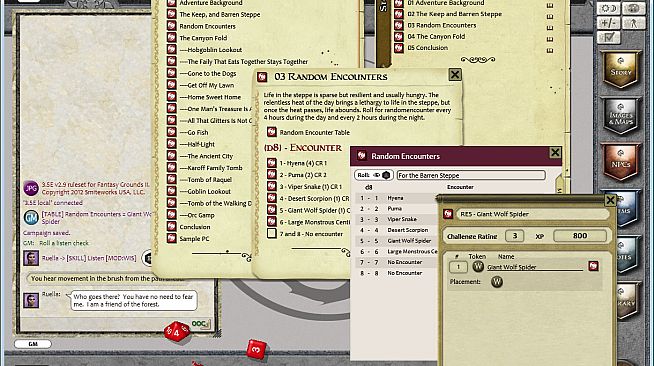Viewport: 654px width, 366px height.
Task: Open the NPCs sidebar shield
Action: click(621, 162)
